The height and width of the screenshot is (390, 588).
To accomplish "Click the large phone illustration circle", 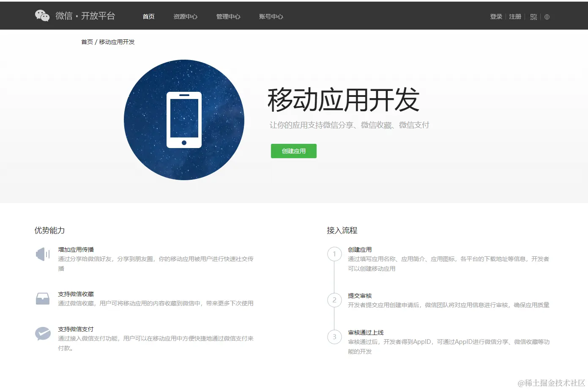I will click(184, 120).
